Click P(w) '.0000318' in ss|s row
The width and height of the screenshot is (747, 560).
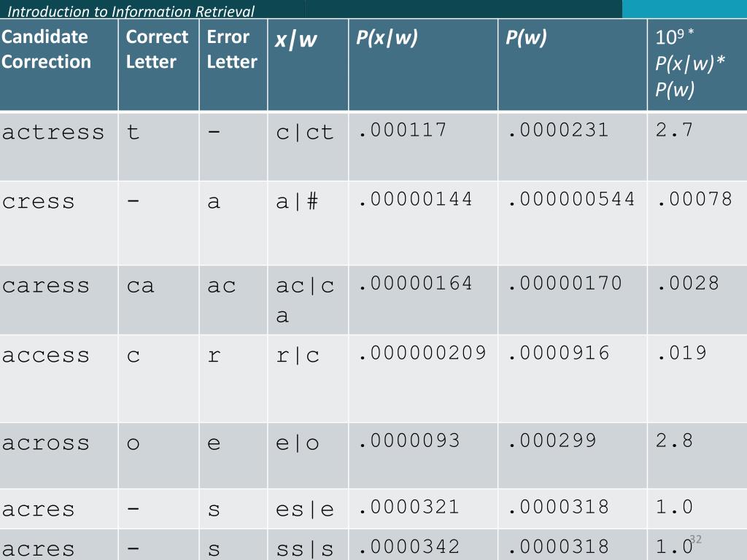tap(558, 547)
